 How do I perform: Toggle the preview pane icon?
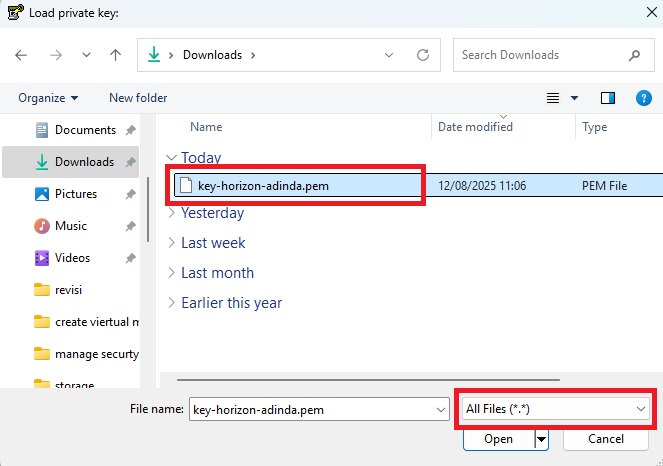608,98
